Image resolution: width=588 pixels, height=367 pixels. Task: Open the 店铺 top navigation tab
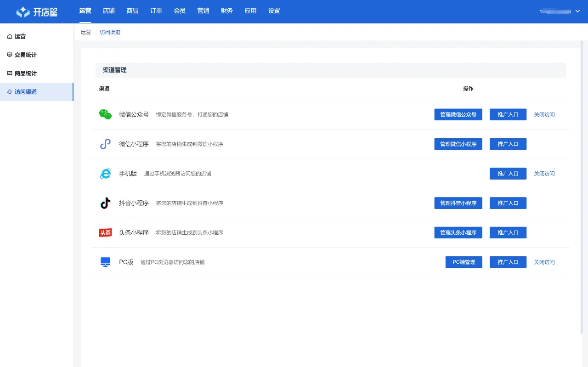pos(109,11)
